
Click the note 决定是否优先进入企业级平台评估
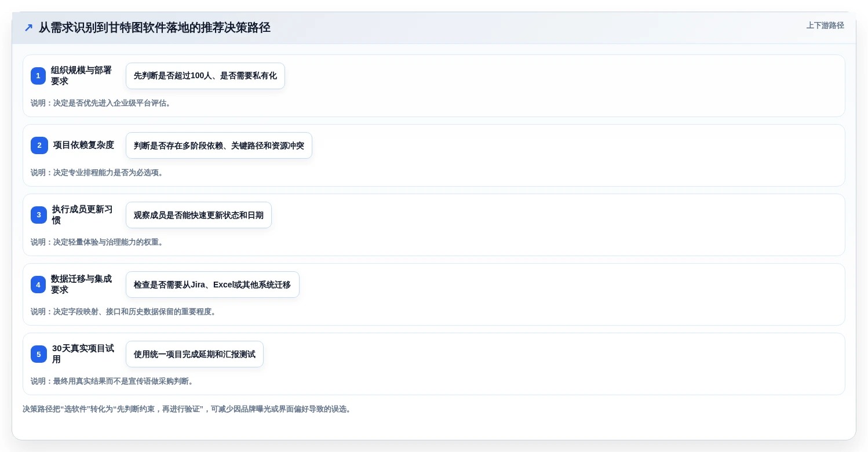point(102,103)
